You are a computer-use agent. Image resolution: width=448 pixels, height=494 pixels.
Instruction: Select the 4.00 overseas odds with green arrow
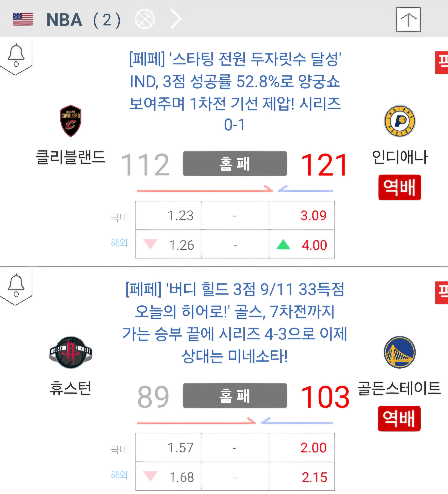pos(302,244)
